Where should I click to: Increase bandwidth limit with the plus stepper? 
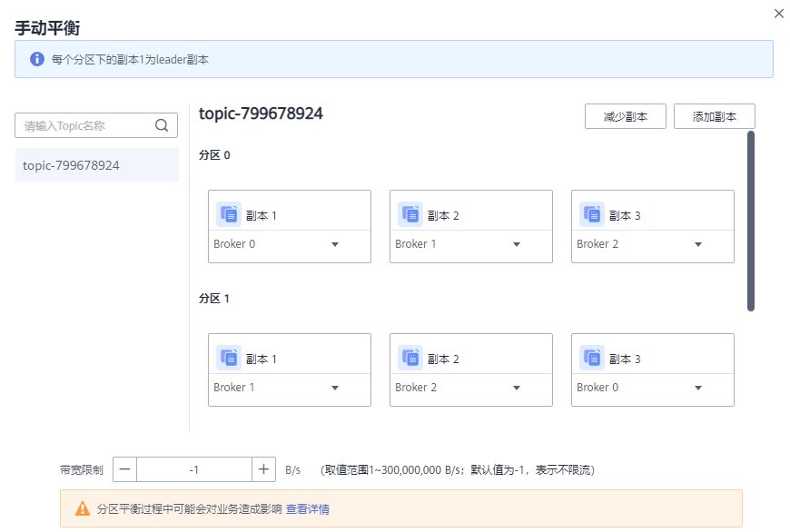click(263, 468)
